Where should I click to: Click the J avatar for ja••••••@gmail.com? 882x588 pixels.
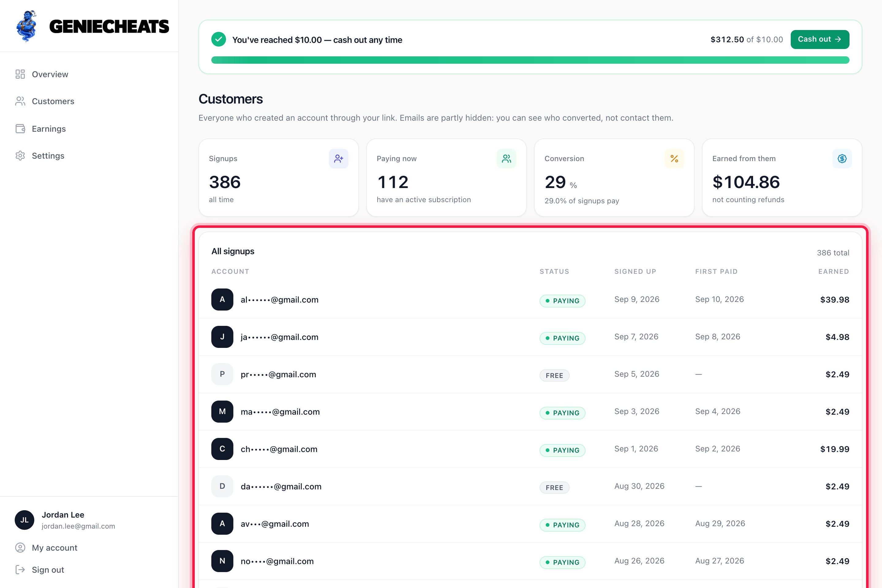(222, 337)
